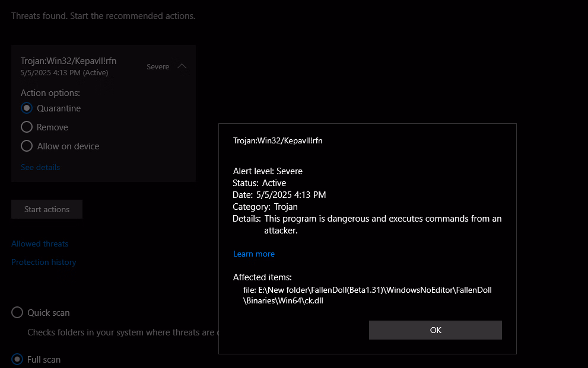Click the Details description text in dialog

coord(383,224)
